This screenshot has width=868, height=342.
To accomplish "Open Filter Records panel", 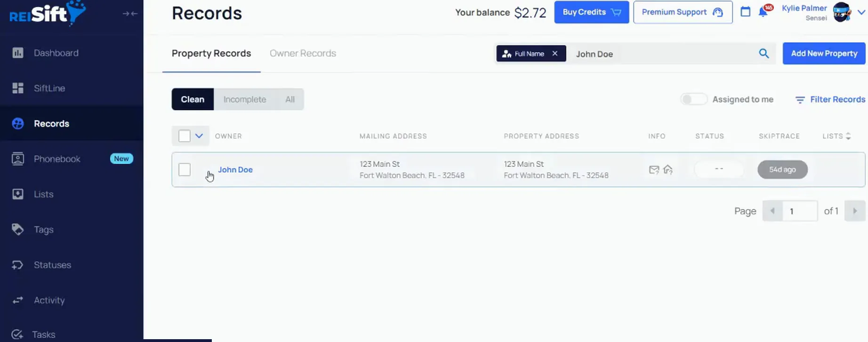I will [830, 99].
